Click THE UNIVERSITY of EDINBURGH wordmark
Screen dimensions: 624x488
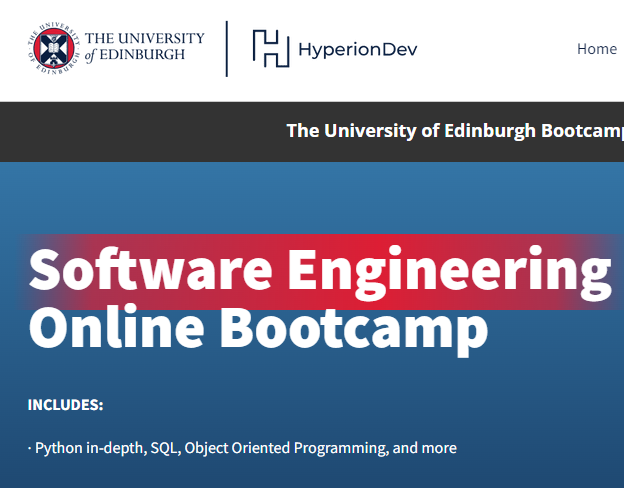pos(144,47)
